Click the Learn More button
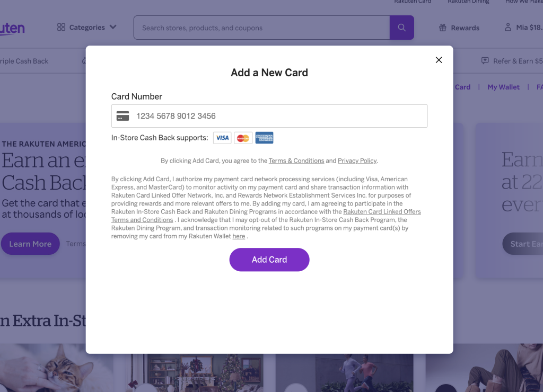 tap(30, 244)
